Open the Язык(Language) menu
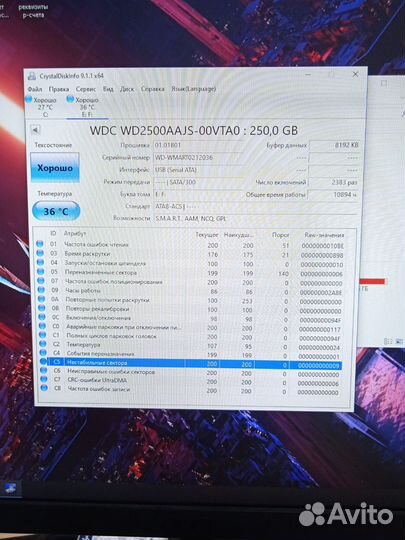Viewport: 405px width, 540px height. (x=194, y=89)
